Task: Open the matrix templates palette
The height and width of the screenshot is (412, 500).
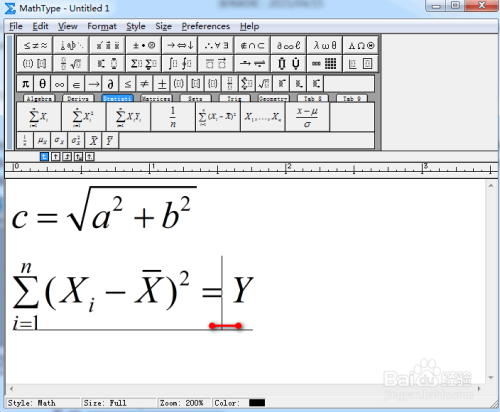Action: tap(325, 63)
